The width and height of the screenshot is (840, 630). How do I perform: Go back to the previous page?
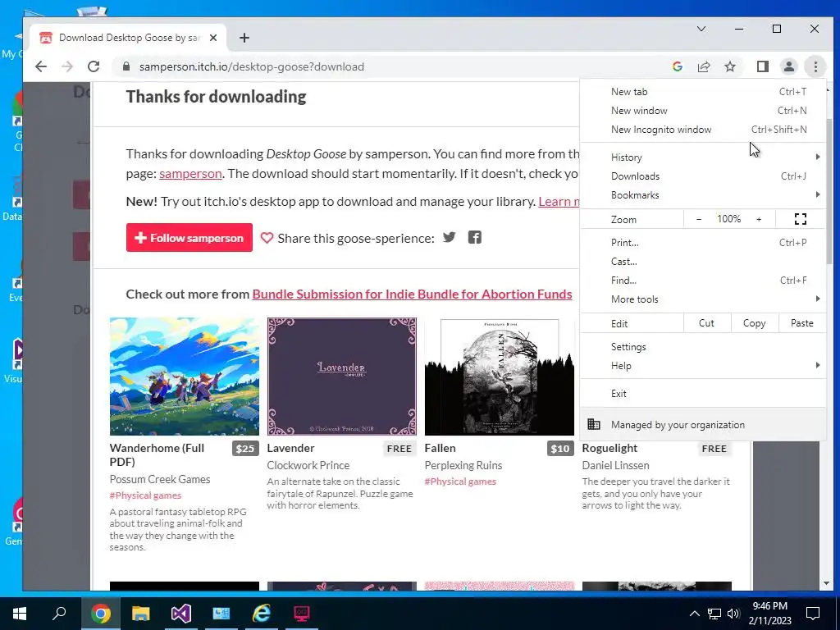(41, 66)
